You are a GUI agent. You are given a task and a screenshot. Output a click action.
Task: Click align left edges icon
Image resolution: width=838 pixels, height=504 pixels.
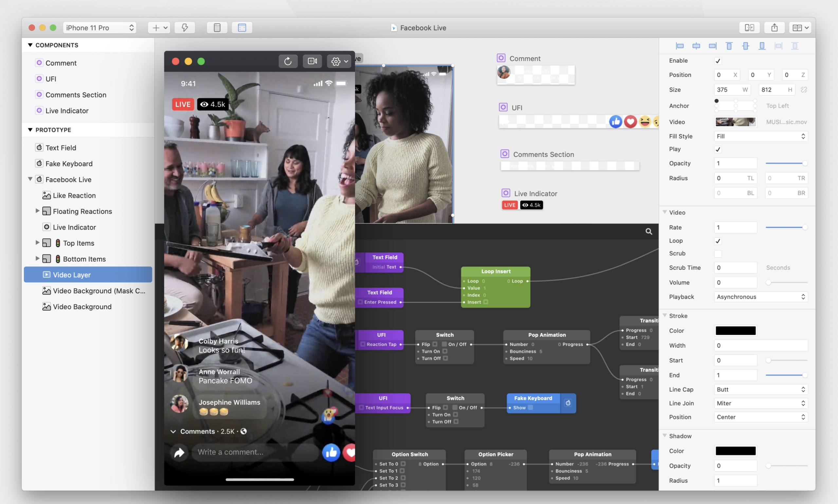point(680,46)
